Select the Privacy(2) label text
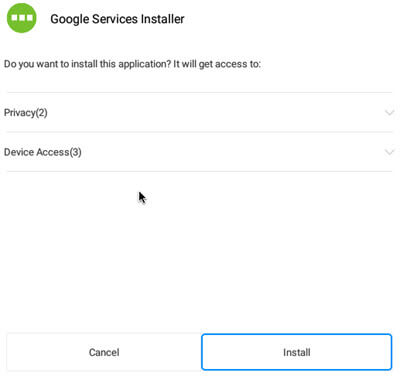Screen dimensions: 400x376 click(26, 113)
